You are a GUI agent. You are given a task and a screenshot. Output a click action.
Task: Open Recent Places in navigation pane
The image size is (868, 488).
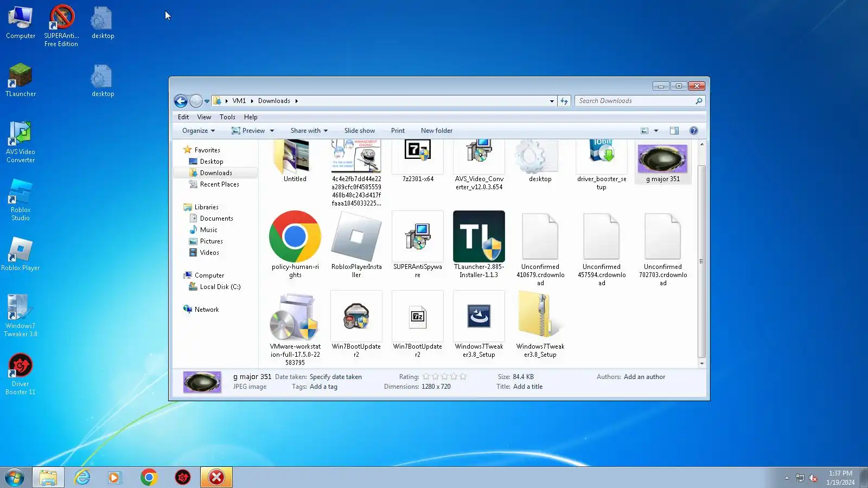point(219,184)
